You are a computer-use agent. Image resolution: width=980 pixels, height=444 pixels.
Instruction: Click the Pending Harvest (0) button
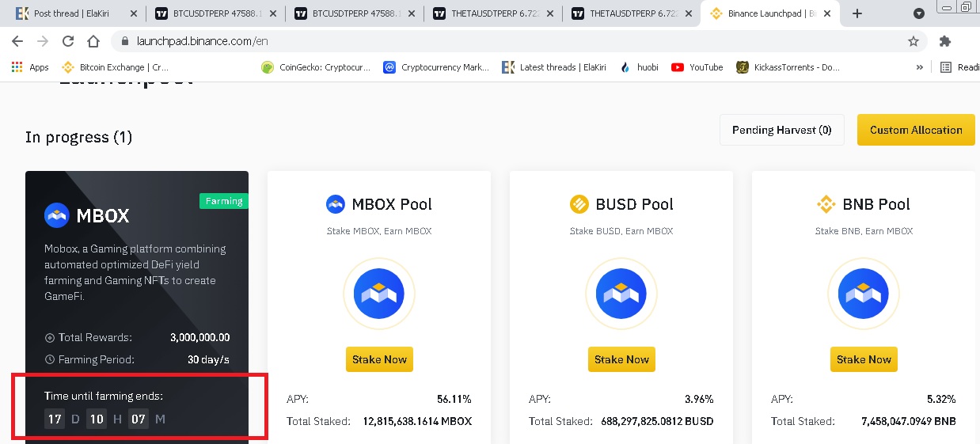coord(782,130)
